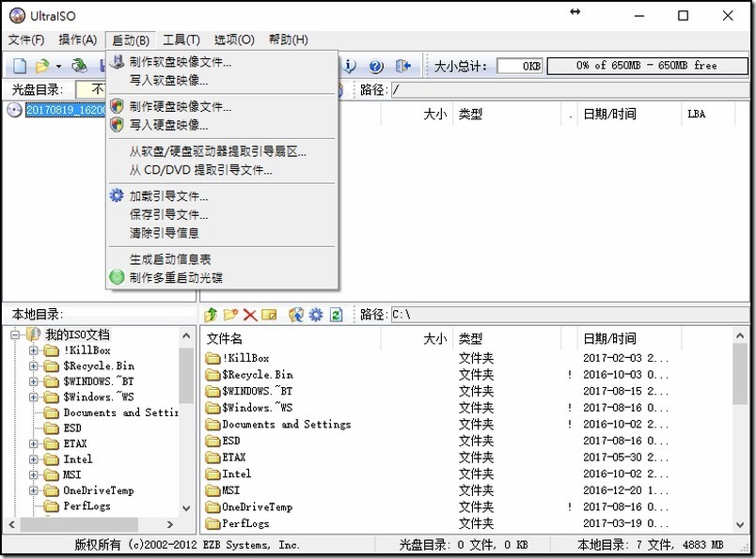Click the lower 路径 field showing C:\
Viewport: 756px width, 559px height.
coord(570,315)
